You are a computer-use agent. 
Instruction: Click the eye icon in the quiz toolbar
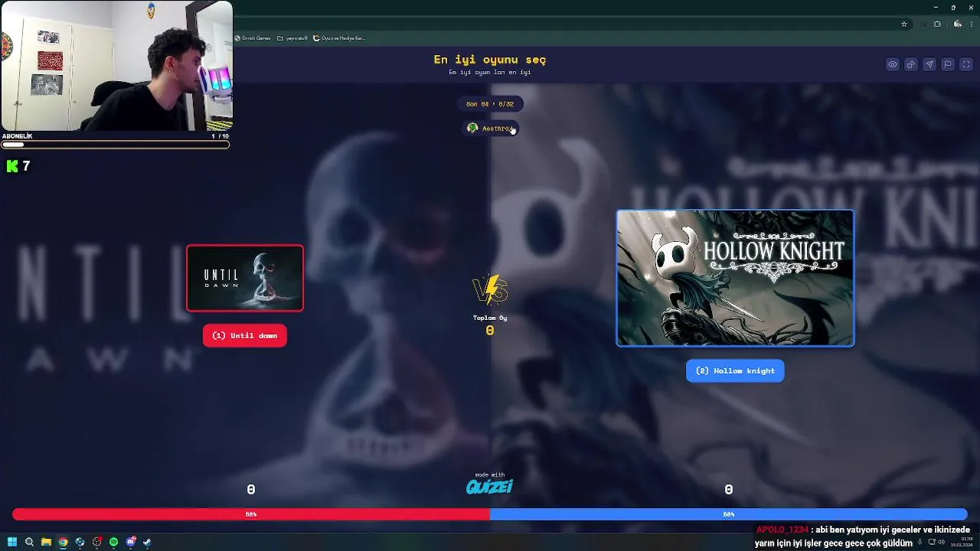(x=893, y=64)
